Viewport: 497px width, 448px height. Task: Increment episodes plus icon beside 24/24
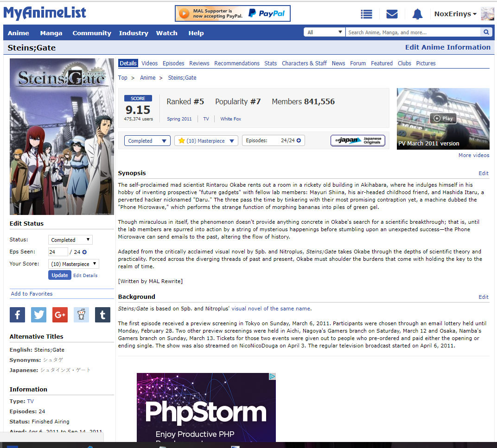[299, 140]
